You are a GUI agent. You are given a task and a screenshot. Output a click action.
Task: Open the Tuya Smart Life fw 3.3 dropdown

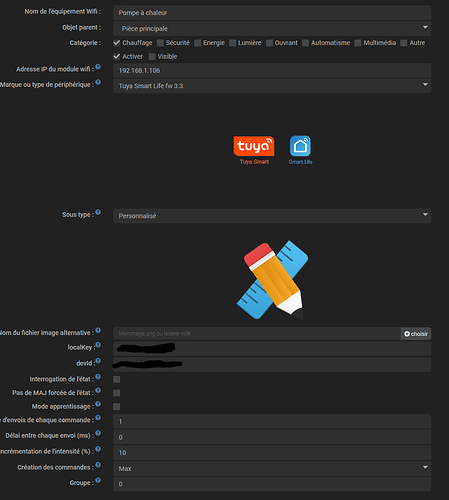click(x=272, y=86)
